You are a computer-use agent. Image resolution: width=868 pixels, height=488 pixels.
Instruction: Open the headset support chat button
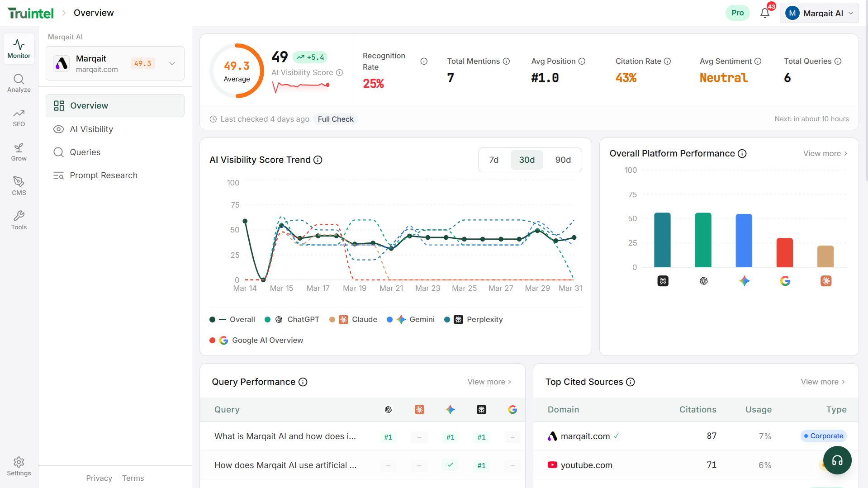(x=837, y=460)
